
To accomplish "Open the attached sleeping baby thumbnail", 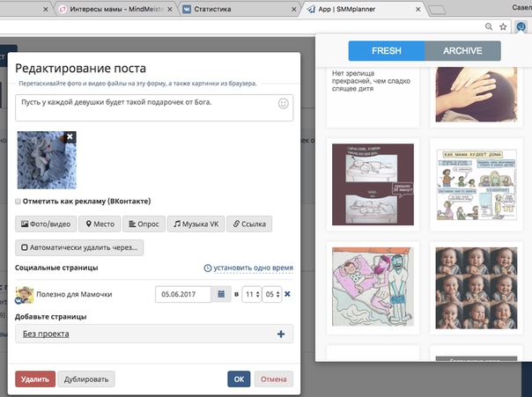I will tap(47, 160).
